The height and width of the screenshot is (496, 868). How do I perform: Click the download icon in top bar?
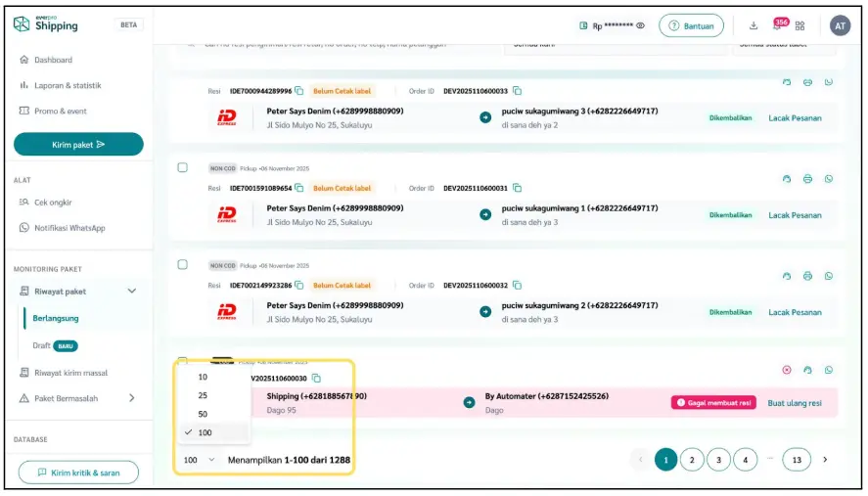coord(754,26)
